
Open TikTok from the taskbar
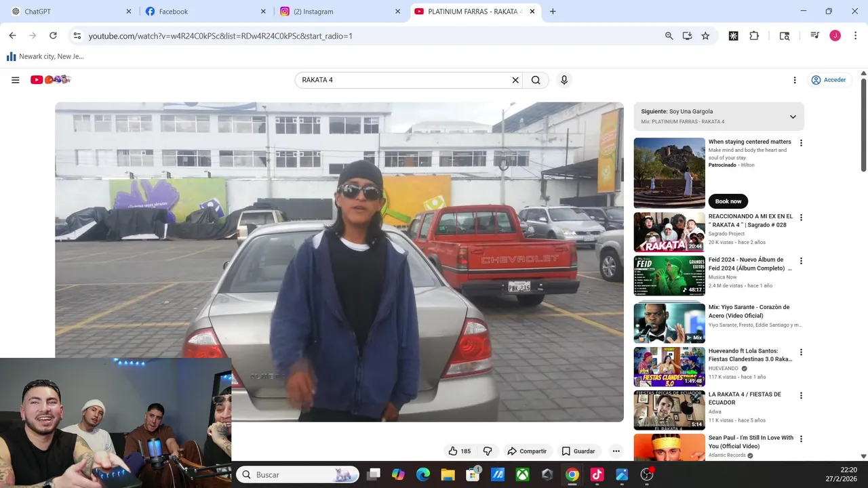(597, 474)
